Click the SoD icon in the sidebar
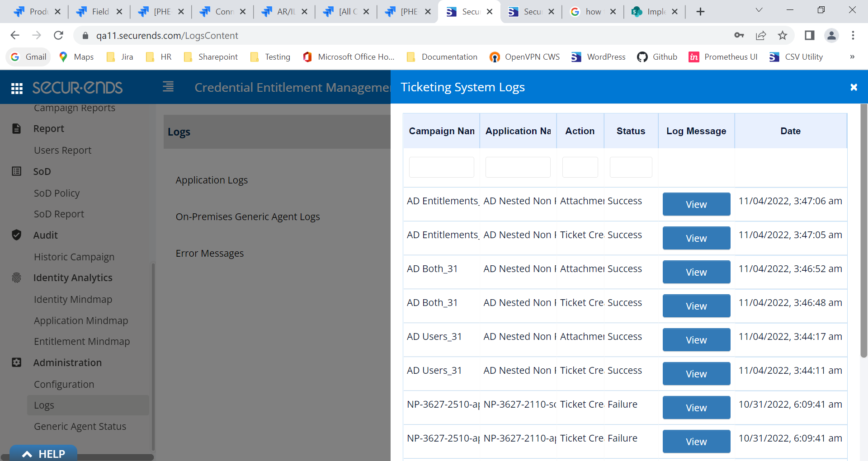This screenshot has width=868, height=461. click(17, 171)
